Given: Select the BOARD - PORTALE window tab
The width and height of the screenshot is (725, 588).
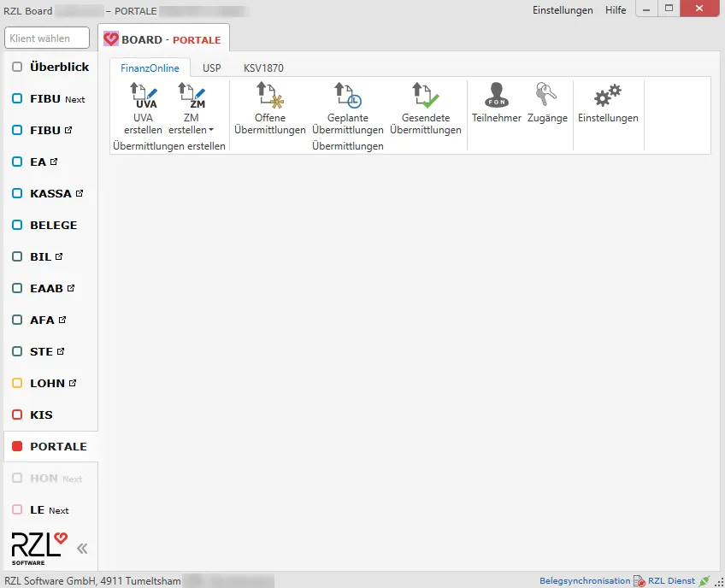Looking at the screenshot, I should (x=163, y=39).
